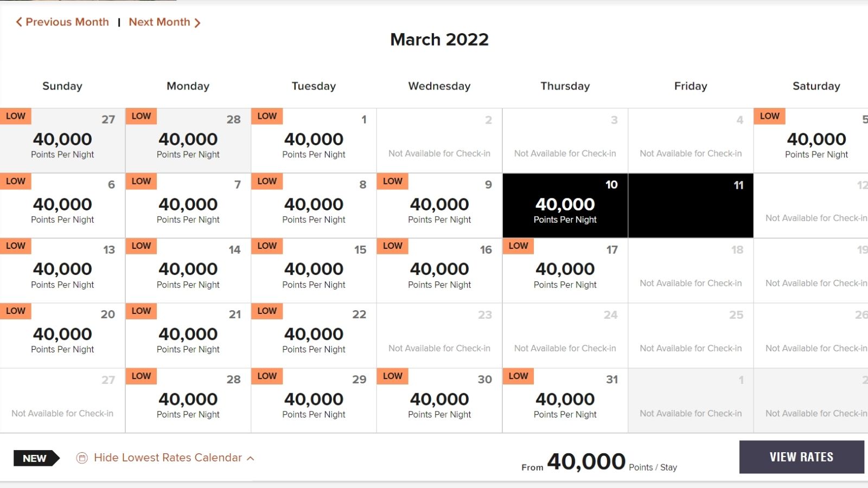Click the left chevron beside Previous Month

pos(18,22)
